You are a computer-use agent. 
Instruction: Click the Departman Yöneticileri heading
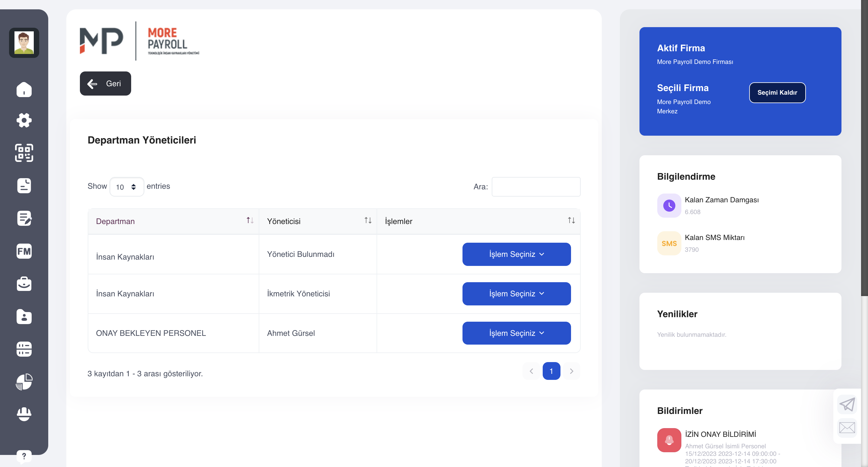pyautogui.click(x=142, y=140)
